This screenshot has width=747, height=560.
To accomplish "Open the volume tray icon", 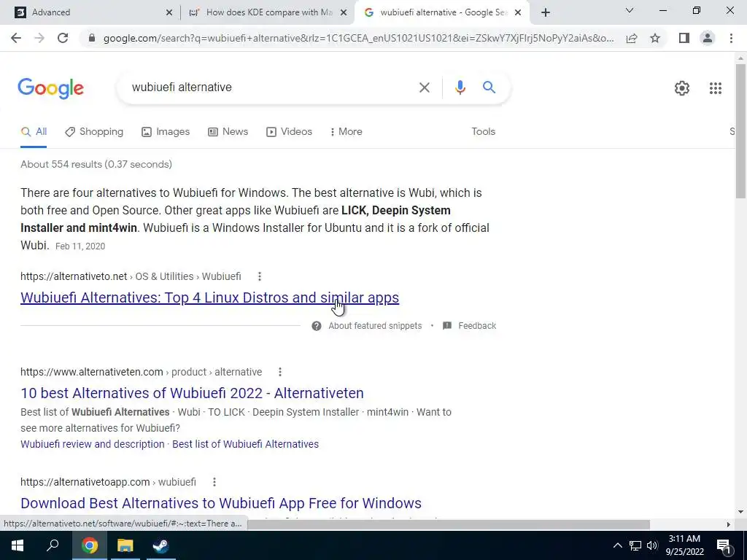I will tap(652, 545).
